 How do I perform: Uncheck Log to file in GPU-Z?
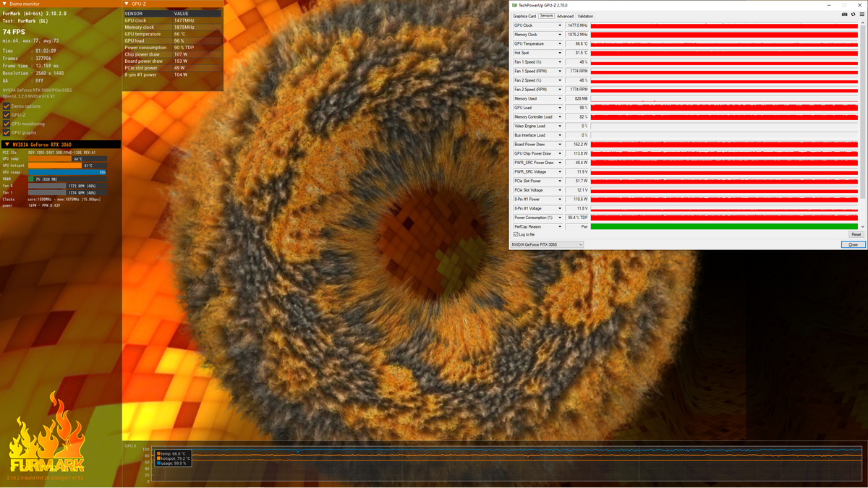coord(516,234)
